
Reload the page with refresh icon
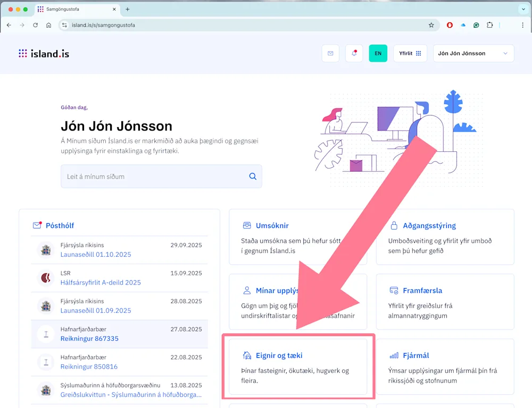35,25
